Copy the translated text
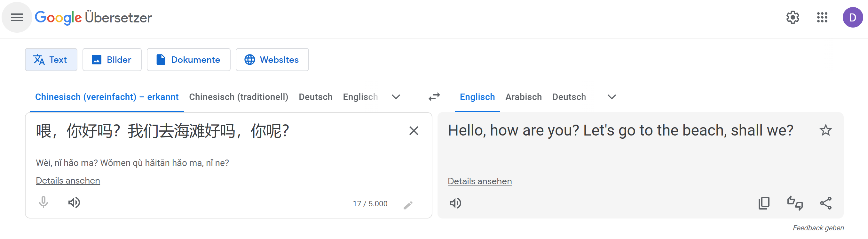 (764, 203)
